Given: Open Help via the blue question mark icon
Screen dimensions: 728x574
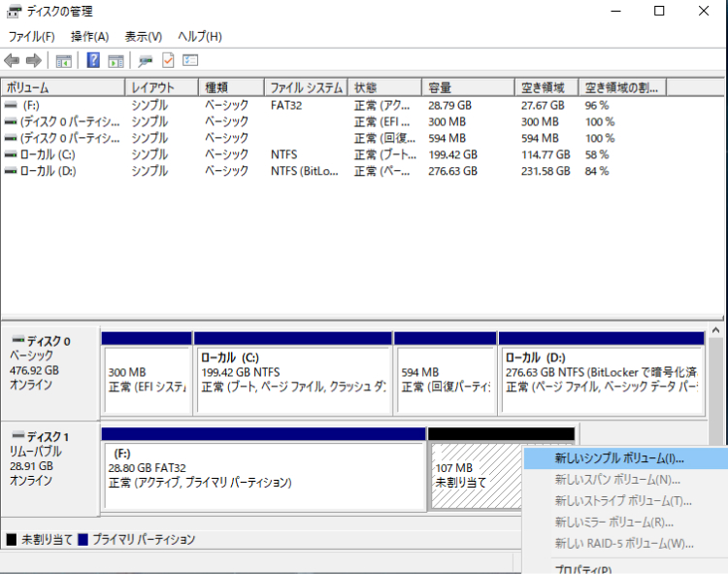Looking at the screenshot, I should point(93,61).
